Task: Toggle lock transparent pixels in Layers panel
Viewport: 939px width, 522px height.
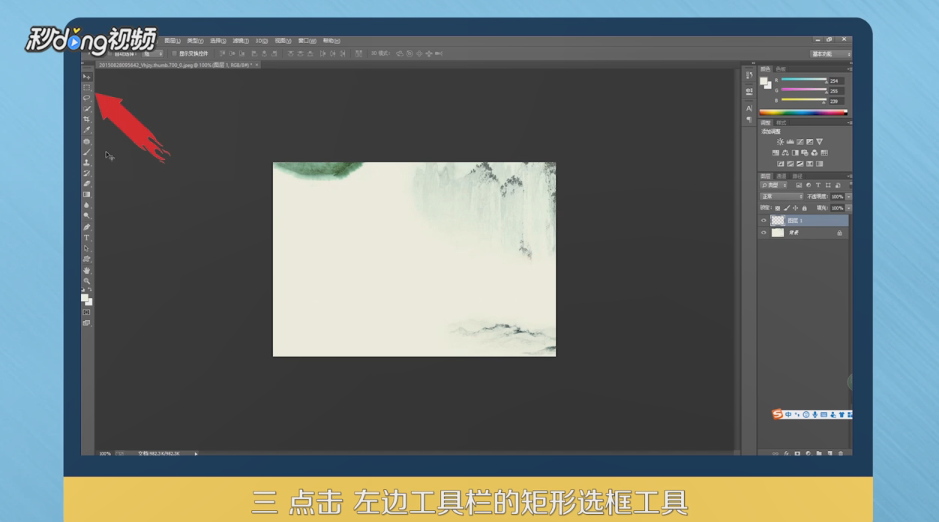Action: pos(777,208)
